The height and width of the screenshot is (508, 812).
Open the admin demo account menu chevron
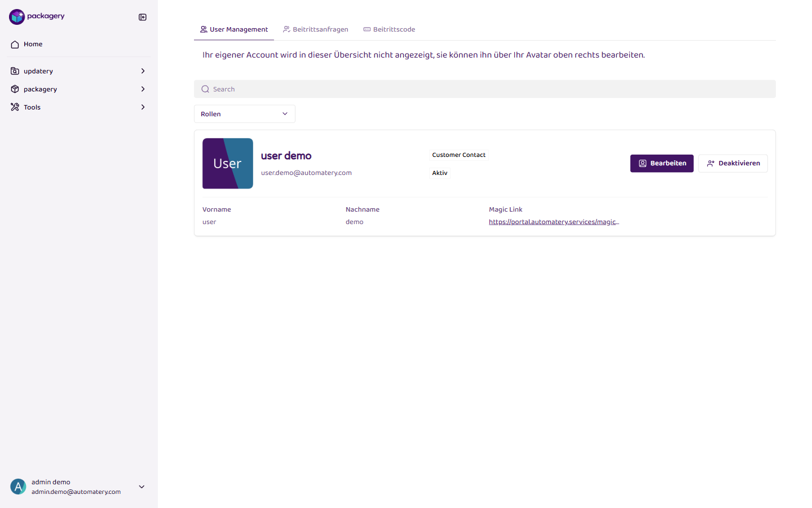pyautogui.click(x=142, y=487)
